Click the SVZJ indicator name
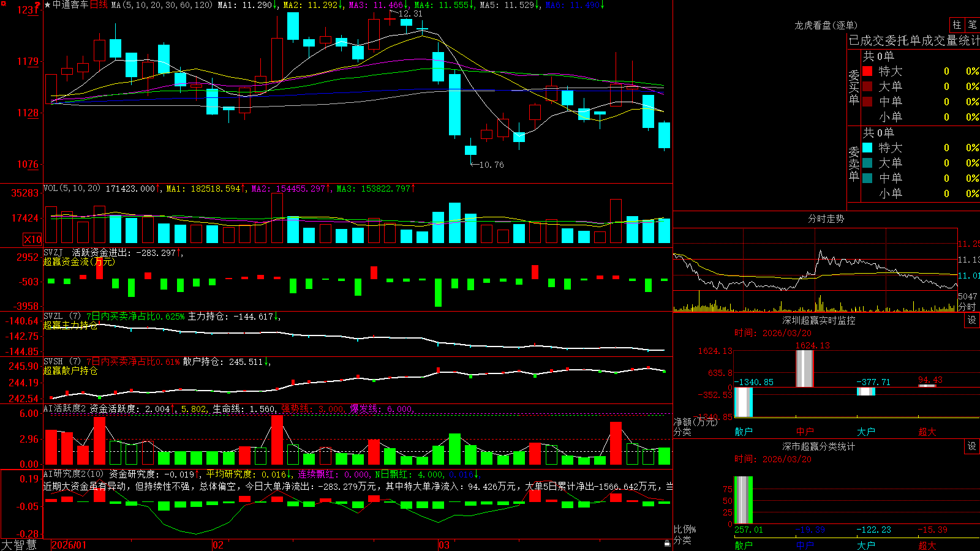Screen dimensions: 980x551 point(53,252)
